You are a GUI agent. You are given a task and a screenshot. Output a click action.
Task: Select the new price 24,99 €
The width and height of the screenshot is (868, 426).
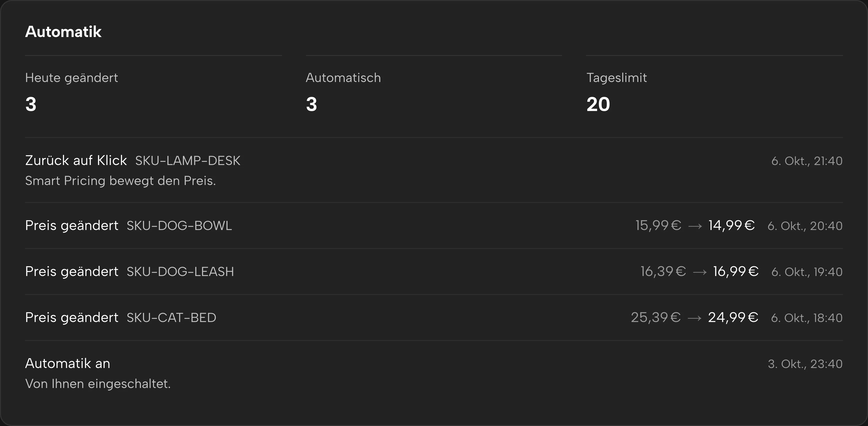[x=733, y=317]
